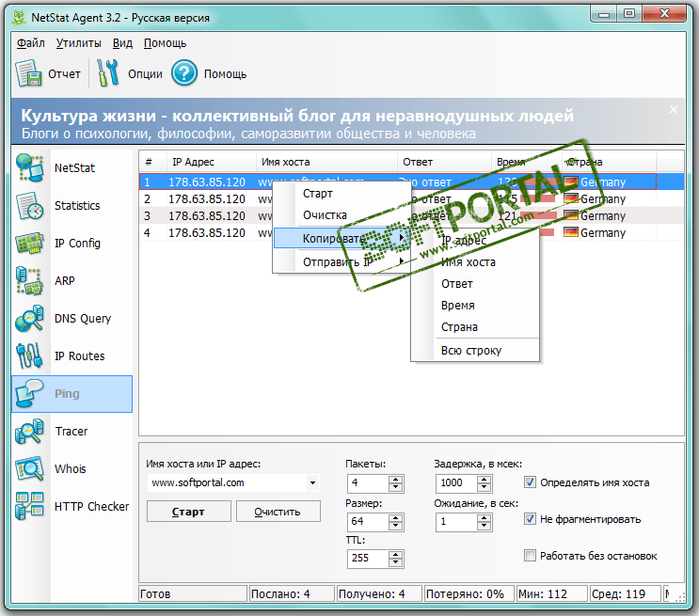The height and width of the screenshot is (616, 699).
Task: Click Germany text in row 3
Action: (x=603, y=215)
